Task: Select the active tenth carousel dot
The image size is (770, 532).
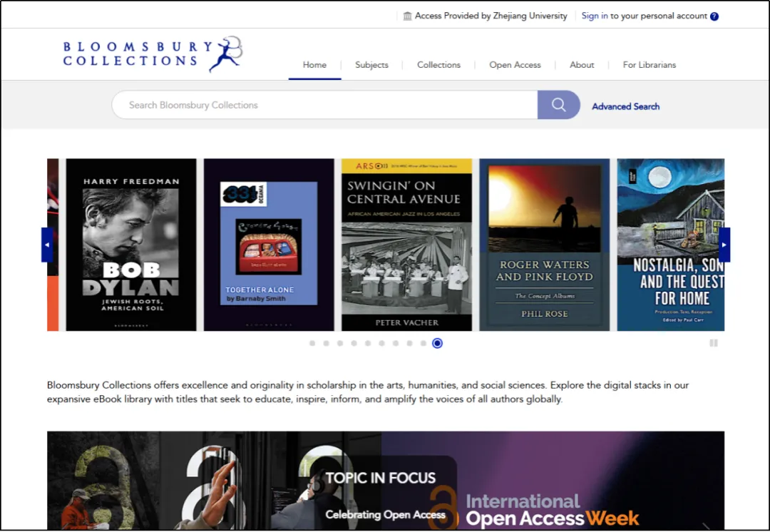Action: 437,343
